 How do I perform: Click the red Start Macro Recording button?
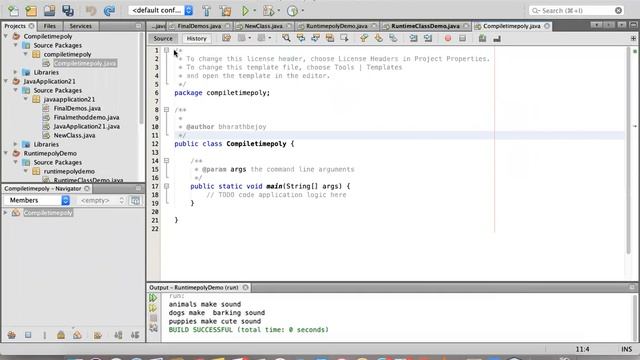(448, 38)
